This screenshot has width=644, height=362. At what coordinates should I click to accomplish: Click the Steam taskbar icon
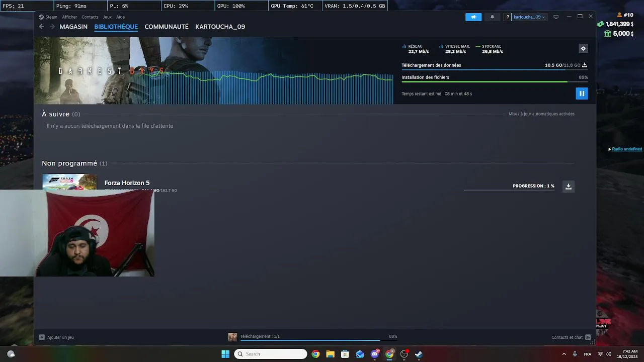click(419, 354)
